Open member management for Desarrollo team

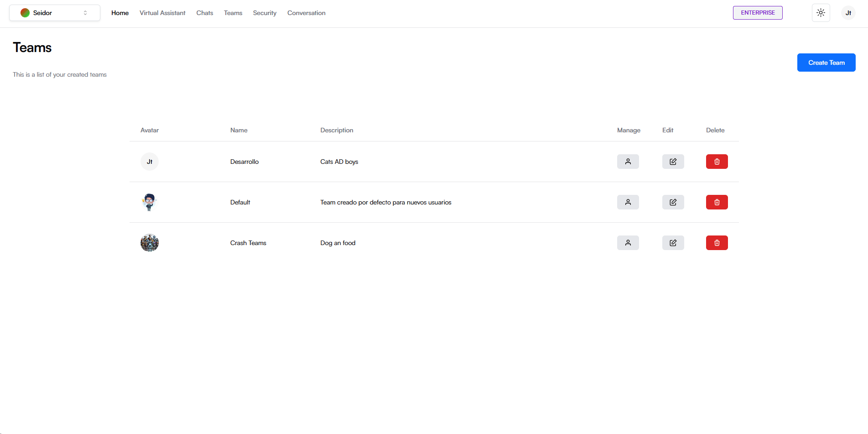(628, 162)
